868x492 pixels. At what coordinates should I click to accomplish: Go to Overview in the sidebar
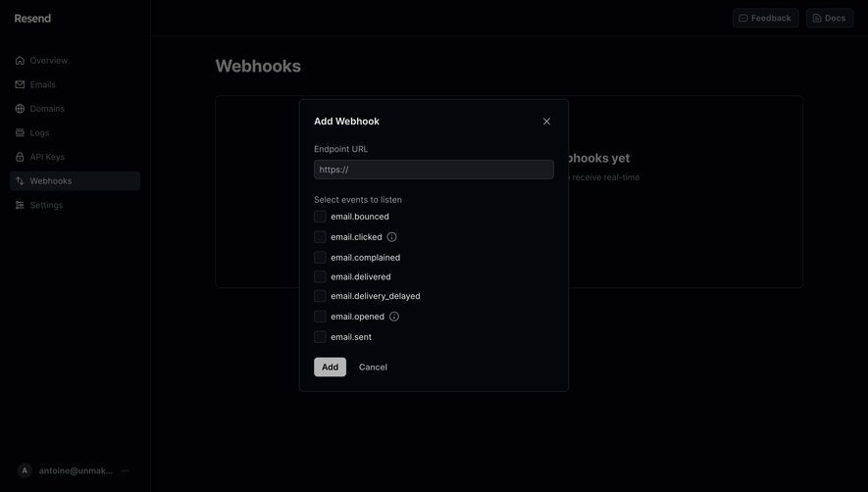point(75,61)
